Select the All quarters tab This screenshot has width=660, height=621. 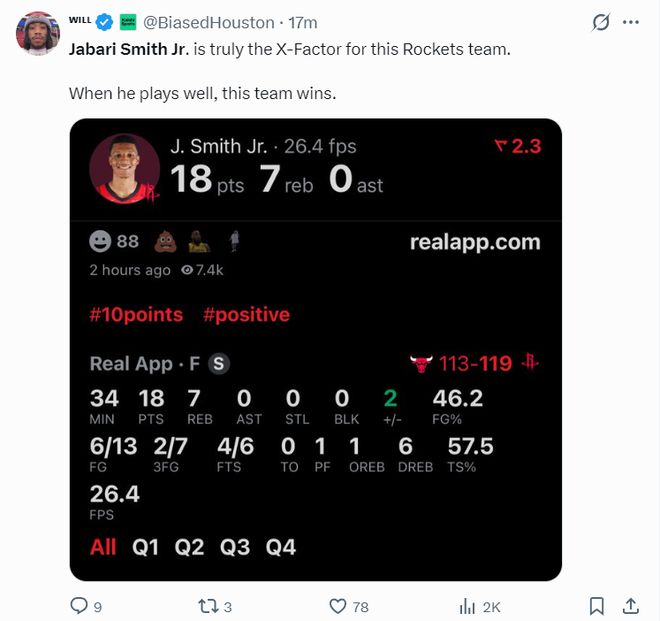103,547
